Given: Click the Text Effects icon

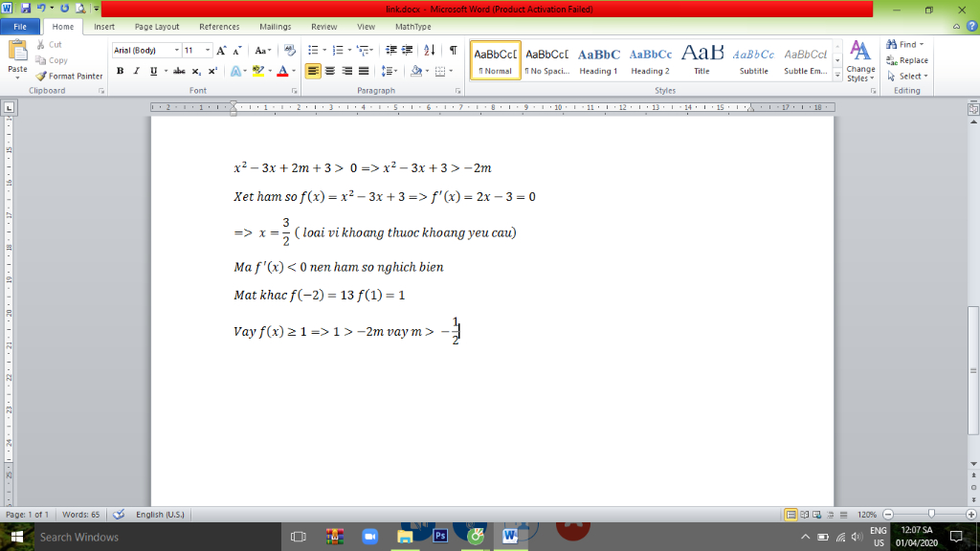Looking at the screenshot, I should coord(235,71).
